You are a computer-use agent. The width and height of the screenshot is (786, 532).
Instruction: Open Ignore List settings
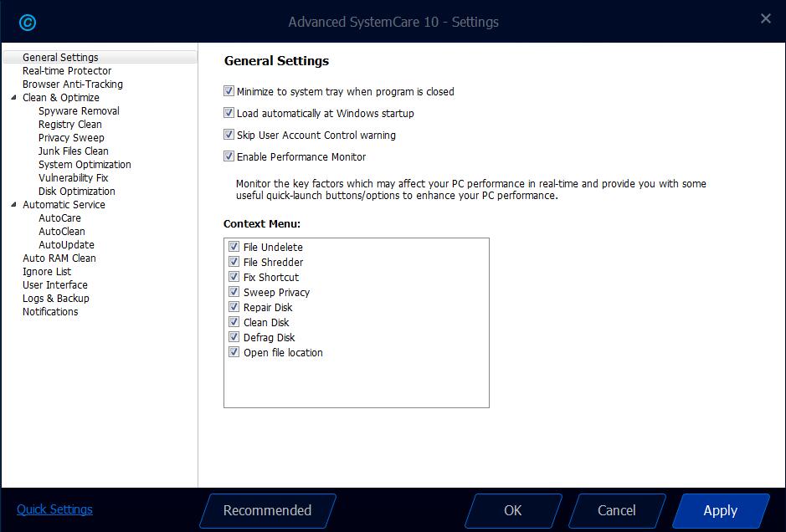(47, 272)
